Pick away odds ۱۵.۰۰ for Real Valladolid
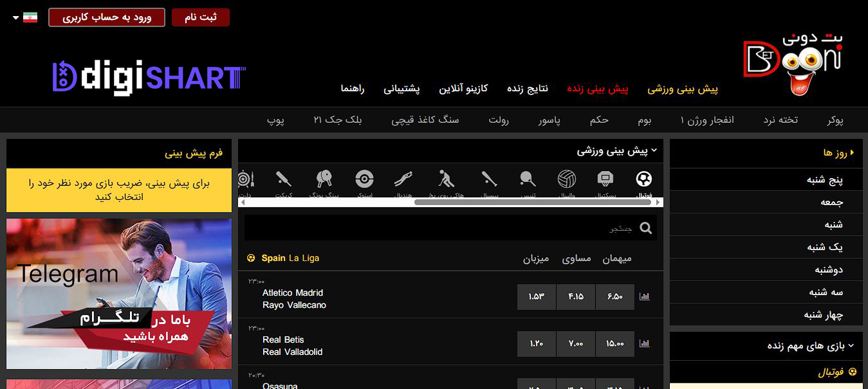Screen dimensions: 868x389 pyautogui.click(x=615, y=344)
